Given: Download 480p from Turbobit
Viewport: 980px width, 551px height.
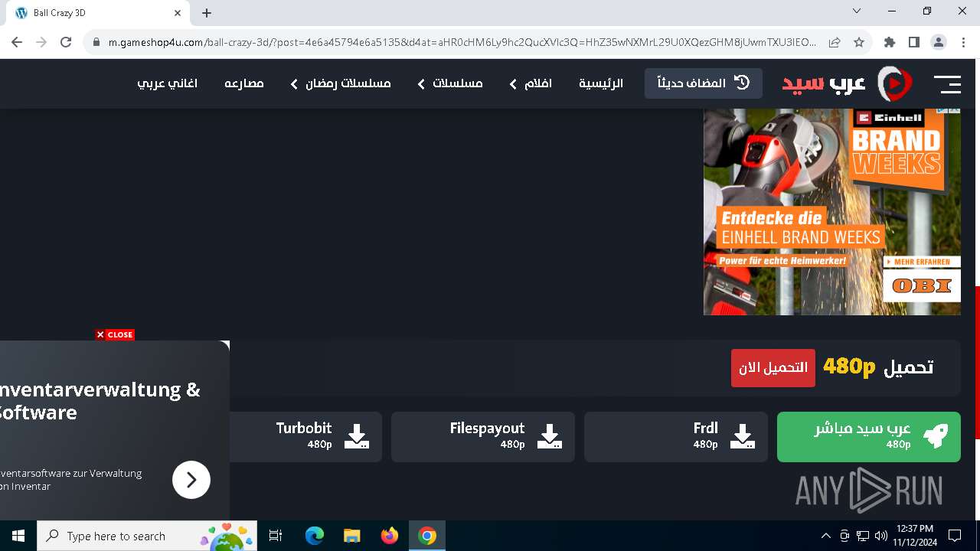Looking at the screenshot, I should point(306,437).
